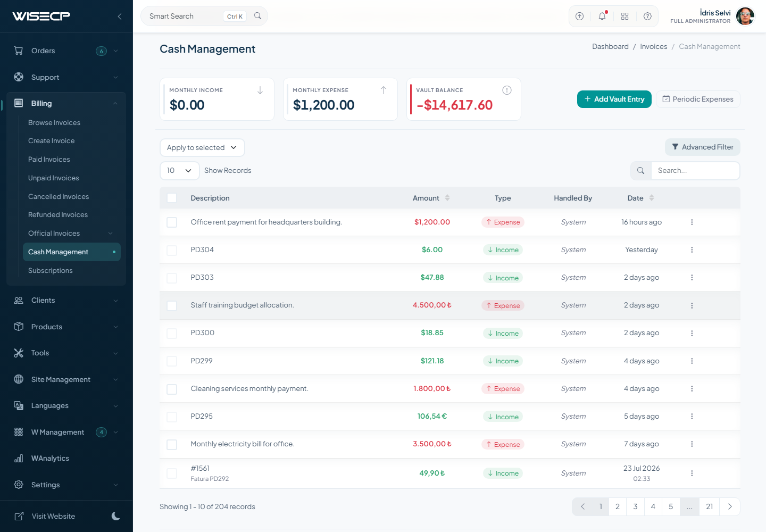Go to Invoices via breadcrumb
Screen dimensions: 766x532
[654, 47]
